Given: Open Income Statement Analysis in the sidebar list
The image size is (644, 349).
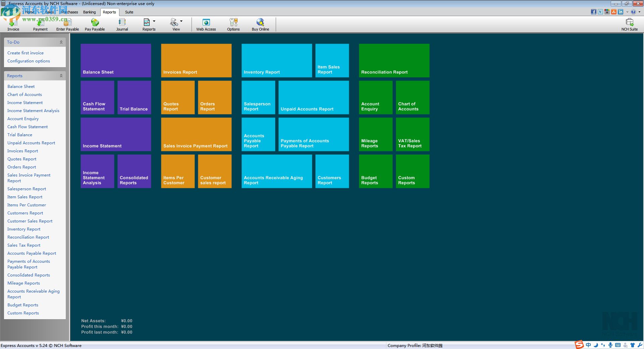Looking at the screenshot, I should click(x=33, y=111).
